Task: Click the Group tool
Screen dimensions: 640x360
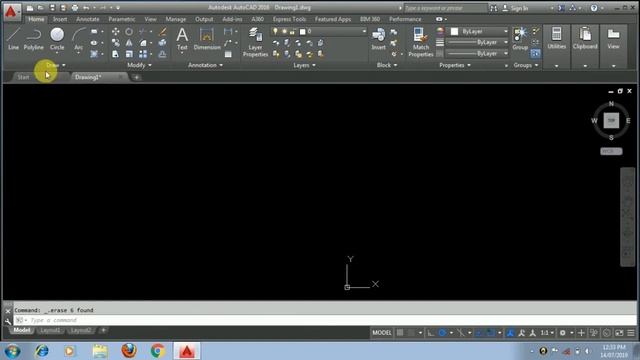Action: click(520, 39)
